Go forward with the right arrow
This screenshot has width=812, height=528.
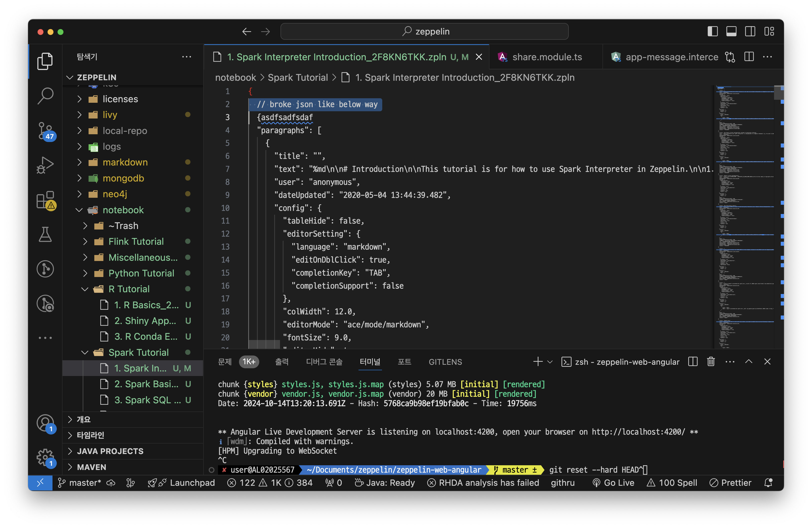click(265, 32)
